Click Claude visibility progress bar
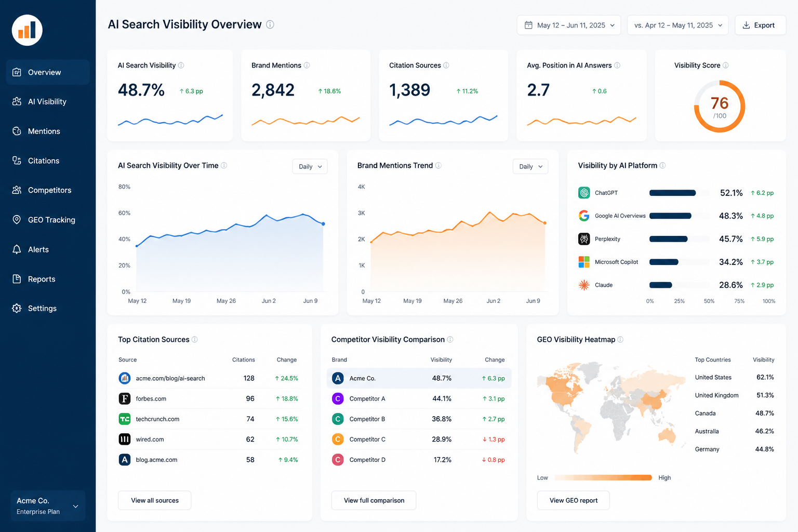Image resolution: width=798 pixels, height=532 pixels. 680,285
